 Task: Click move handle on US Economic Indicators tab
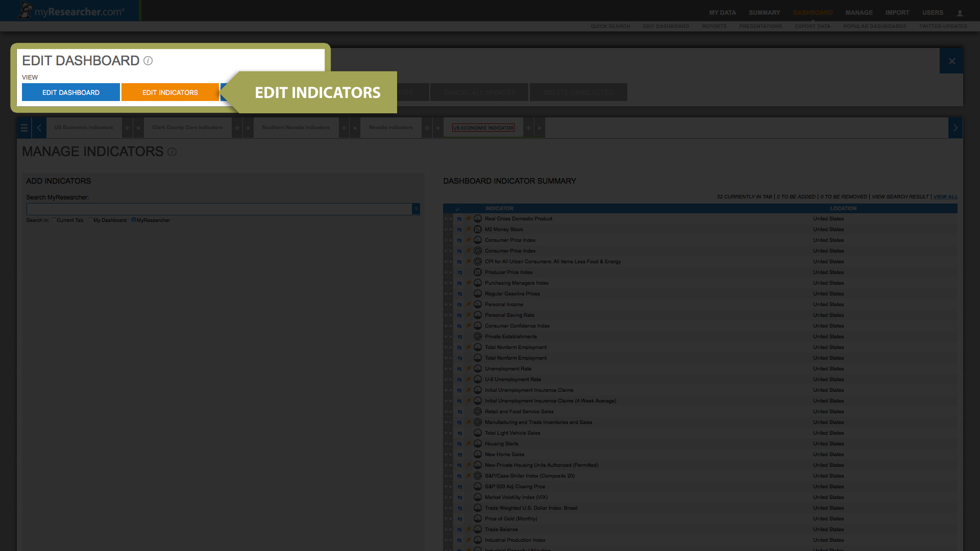(127, 128)
